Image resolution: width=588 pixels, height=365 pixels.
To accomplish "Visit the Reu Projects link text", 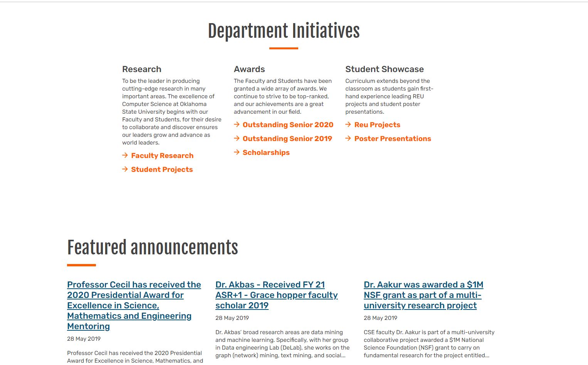I will point(377,125).
